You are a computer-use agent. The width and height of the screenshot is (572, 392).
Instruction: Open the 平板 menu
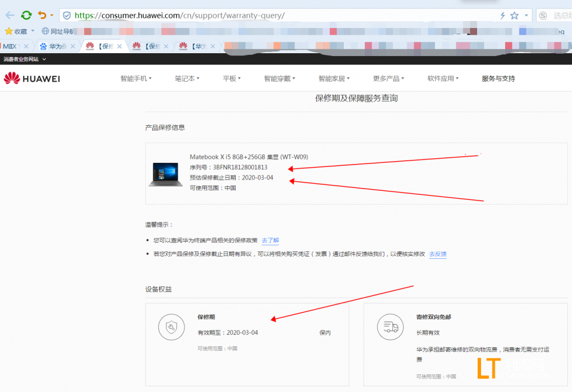(232, 78)
